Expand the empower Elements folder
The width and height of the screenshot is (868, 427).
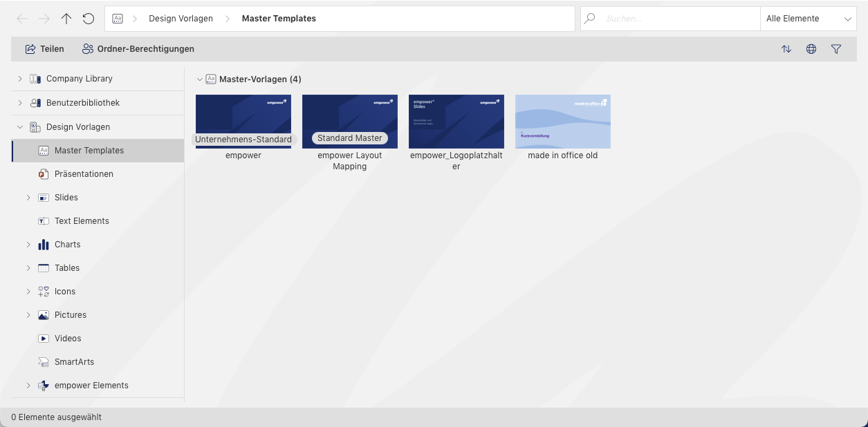28,386
